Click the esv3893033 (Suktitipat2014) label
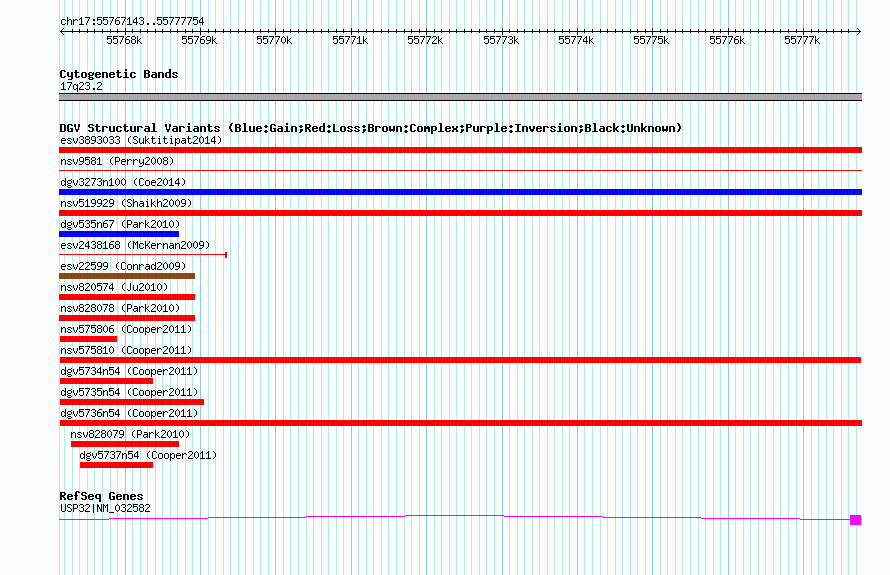Viewport: 890px width, 575px height. [141, 140]
